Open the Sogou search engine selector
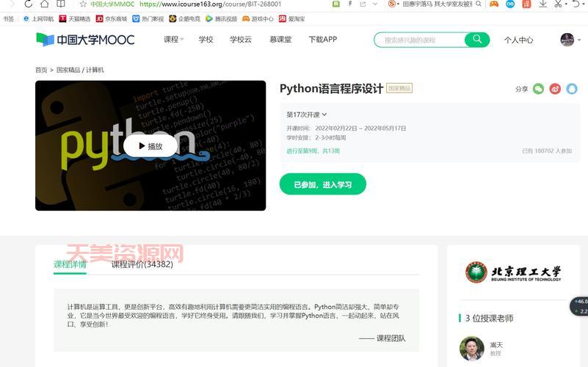Viewport: 588px width, 367px height. [393, 4]
